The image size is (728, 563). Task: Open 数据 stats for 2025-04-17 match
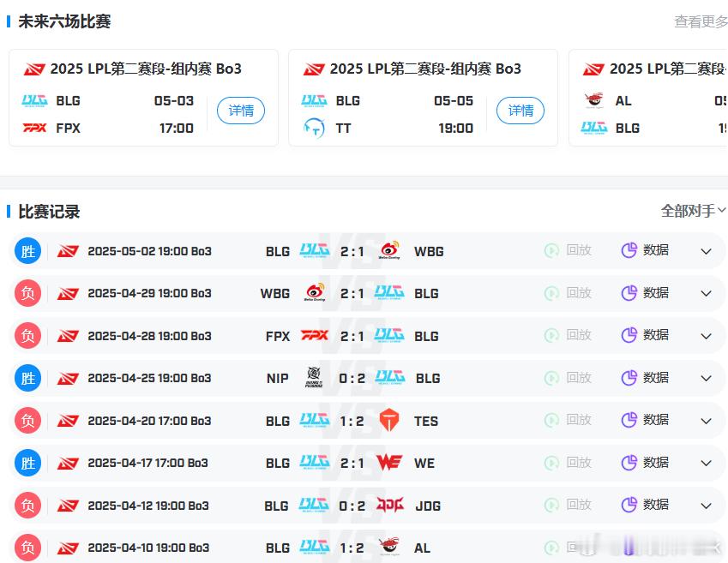(x=645, y=463)
